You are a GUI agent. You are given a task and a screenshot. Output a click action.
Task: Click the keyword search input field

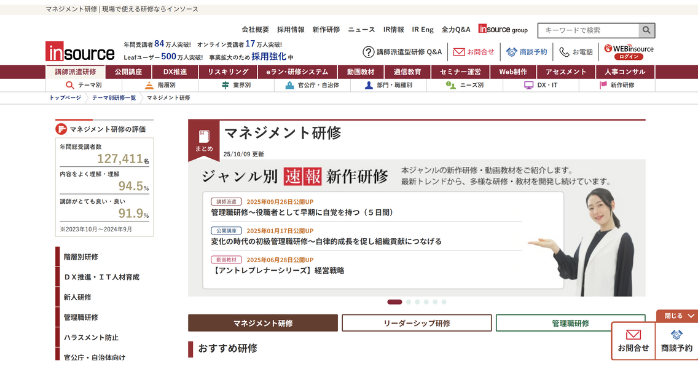pos(588,30)
